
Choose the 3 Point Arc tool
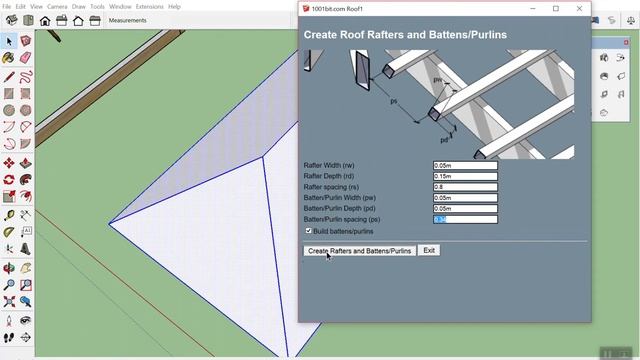click(x=9, y=144)
